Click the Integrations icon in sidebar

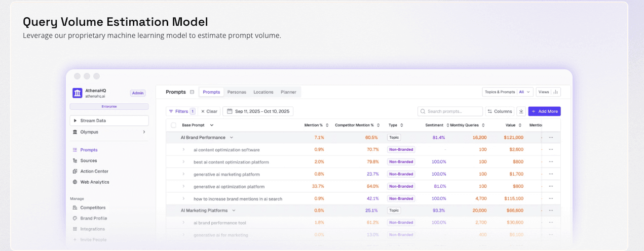pyautogui.click(x=75, y=229)
